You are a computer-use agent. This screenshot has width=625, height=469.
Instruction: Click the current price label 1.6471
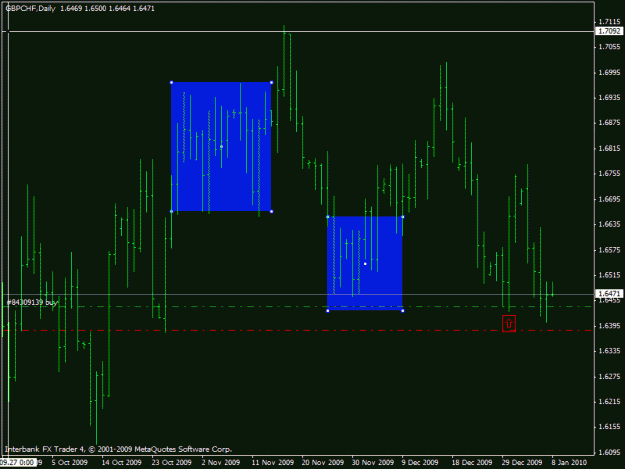(x=609, y=294)
